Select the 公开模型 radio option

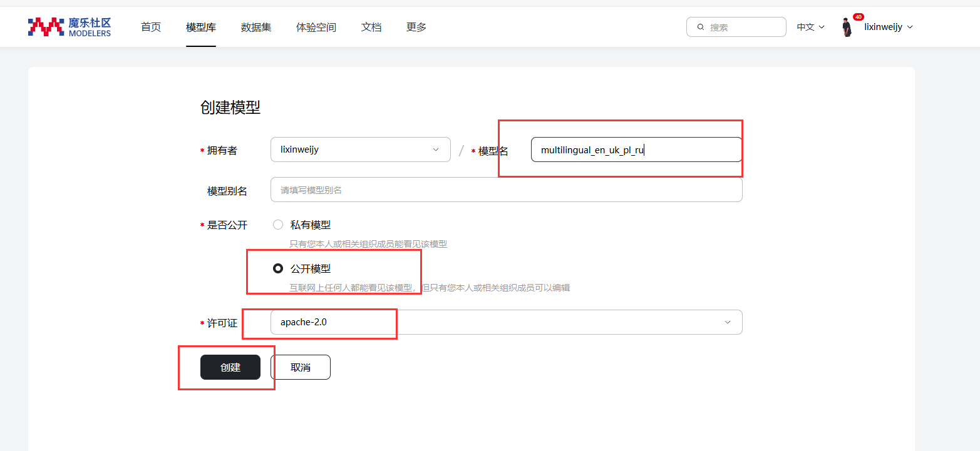tap(278, 269)
